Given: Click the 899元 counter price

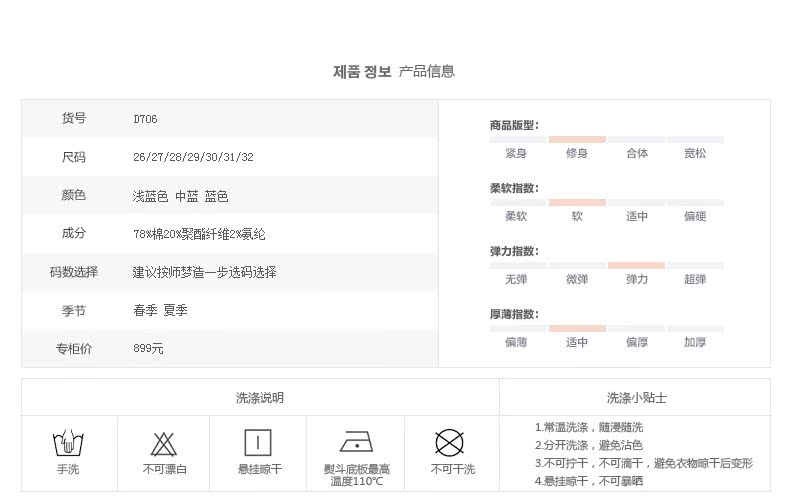Looking at the screenshot, I should pyautogui.click(x=148, y=348).
